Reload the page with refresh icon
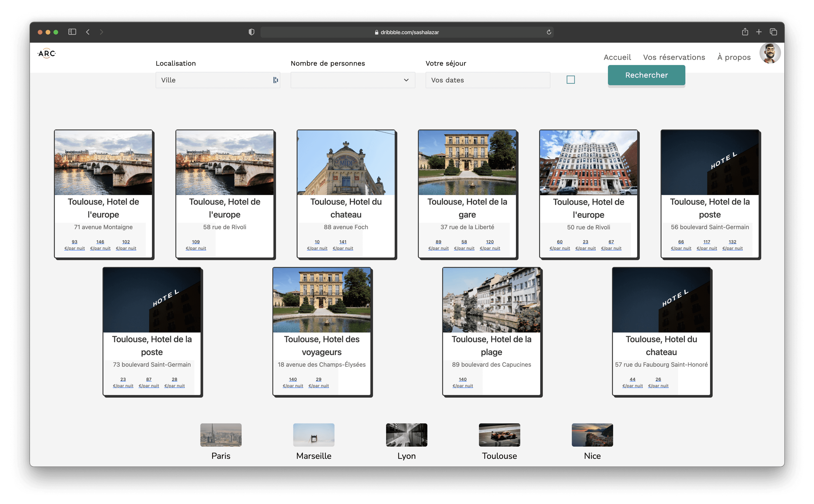 [549, 32]
